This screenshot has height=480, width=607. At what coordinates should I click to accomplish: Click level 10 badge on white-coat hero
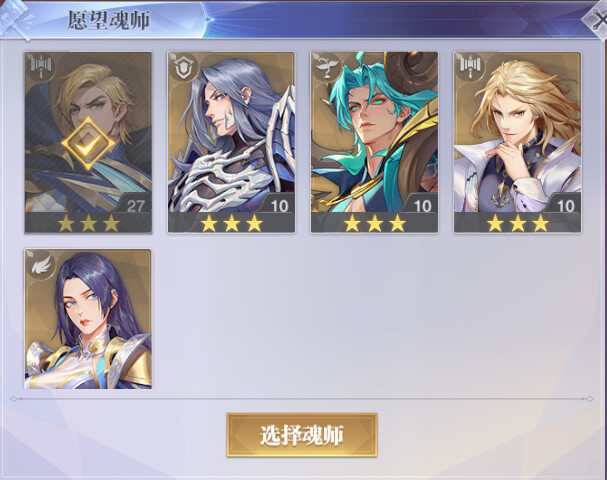coord(565,206)
